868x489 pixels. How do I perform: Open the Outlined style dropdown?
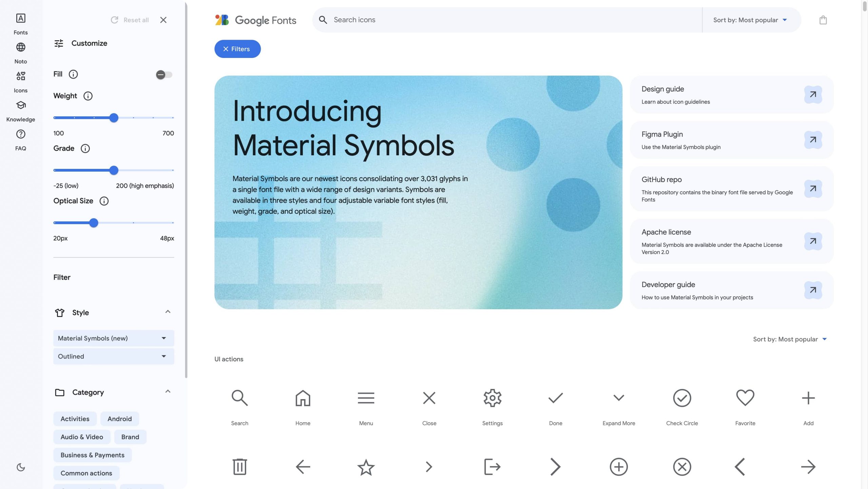pos(114,356)
